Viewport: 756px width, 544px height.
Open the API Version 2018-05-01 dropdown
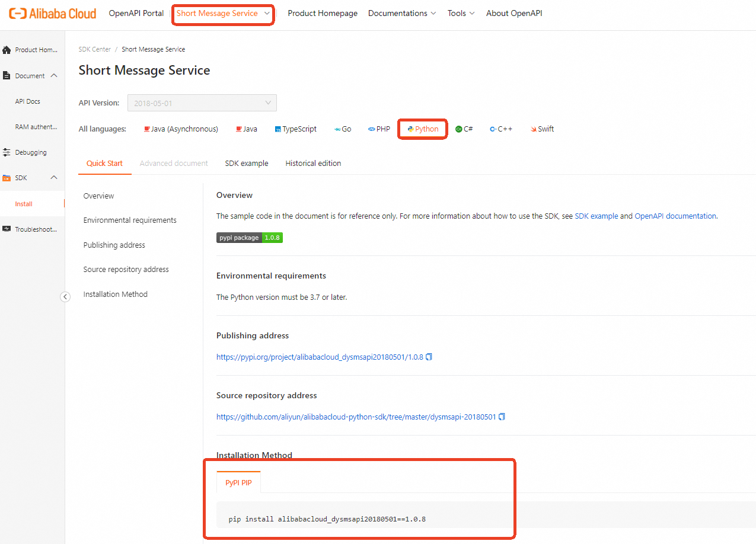[x=202, y=103]
